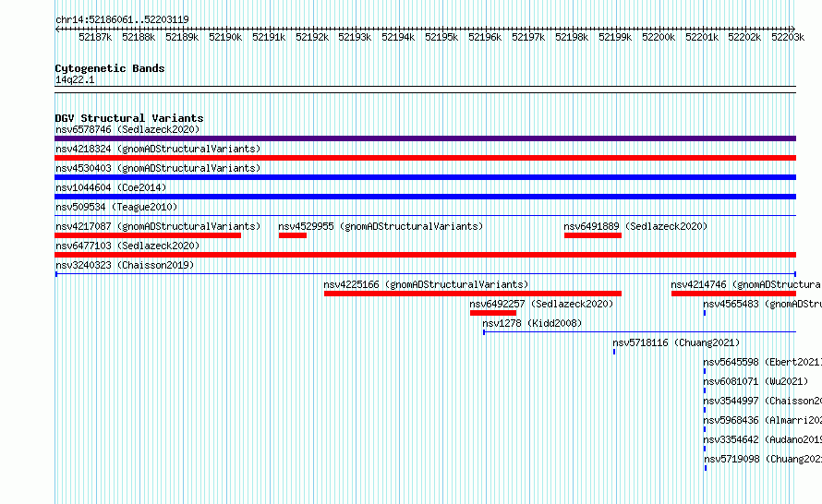Click the 52196k ruler tick label
Viewport: 822px width, 504px height.
(x=485, y=37)
